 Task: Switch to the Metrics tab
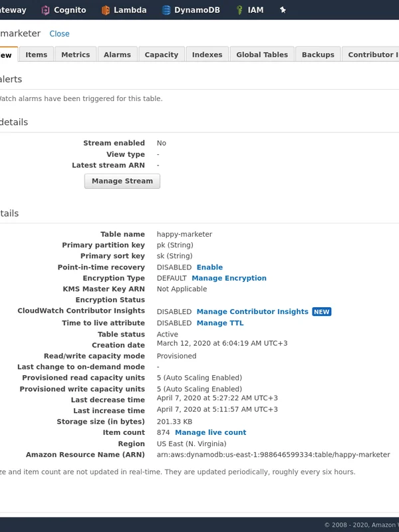tap(75, 55)
